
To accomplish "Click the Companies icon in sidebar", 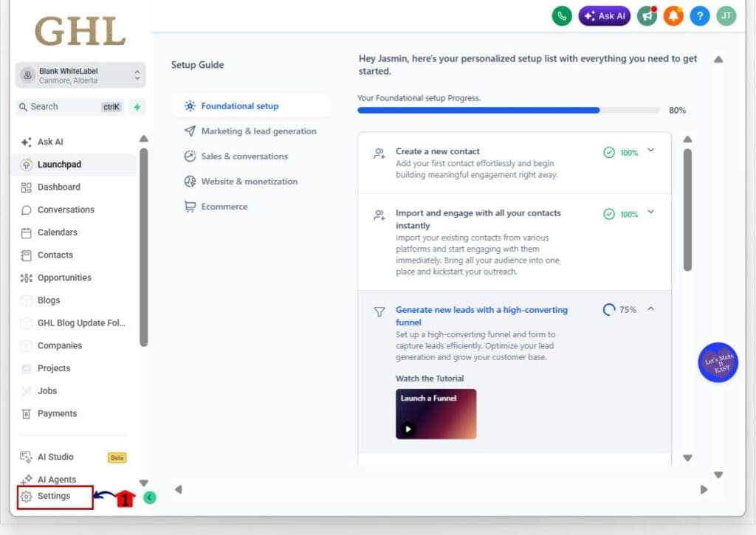I will 26,346.
